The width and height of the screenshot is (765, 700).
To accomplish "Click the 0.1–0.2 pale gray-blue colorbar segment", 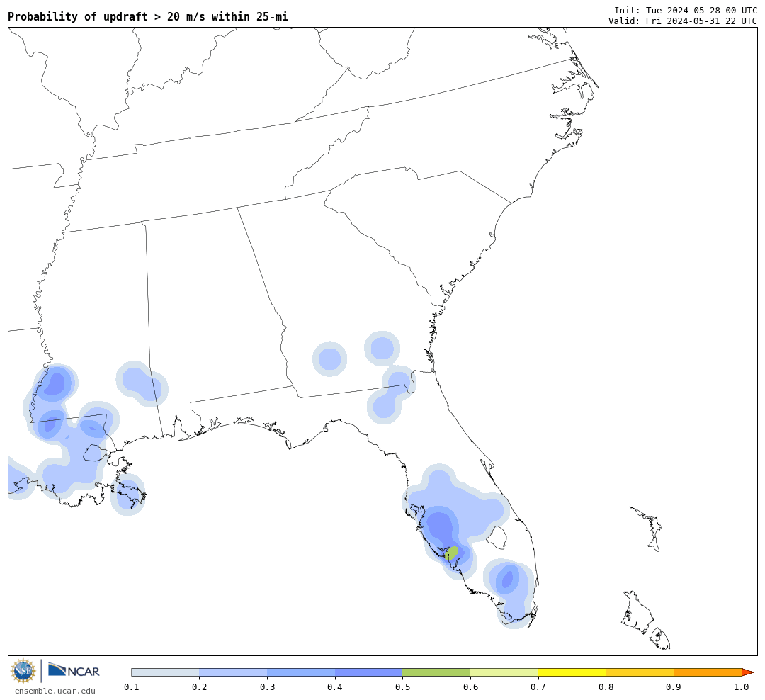I will point(165,672).
